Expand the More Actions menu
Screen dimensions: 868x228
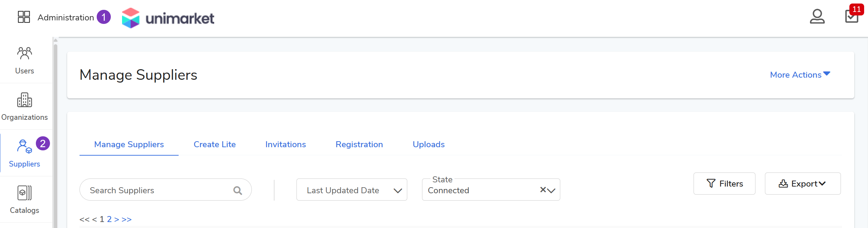coord(800,75)
